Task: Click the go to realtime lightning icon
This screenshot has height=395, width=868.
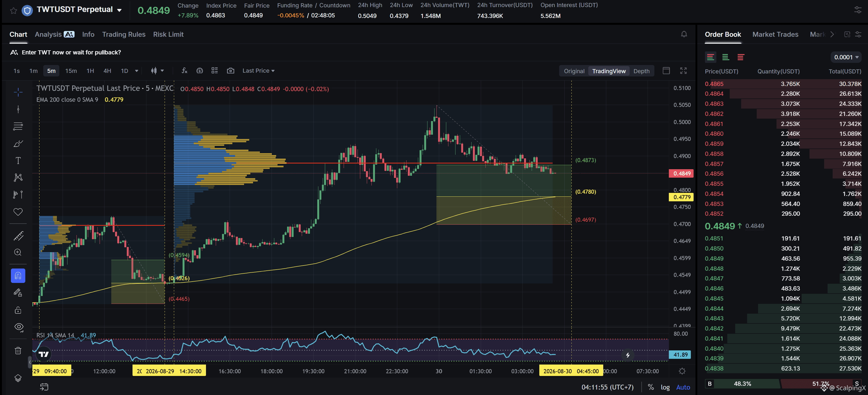Action: click(628, 355)
